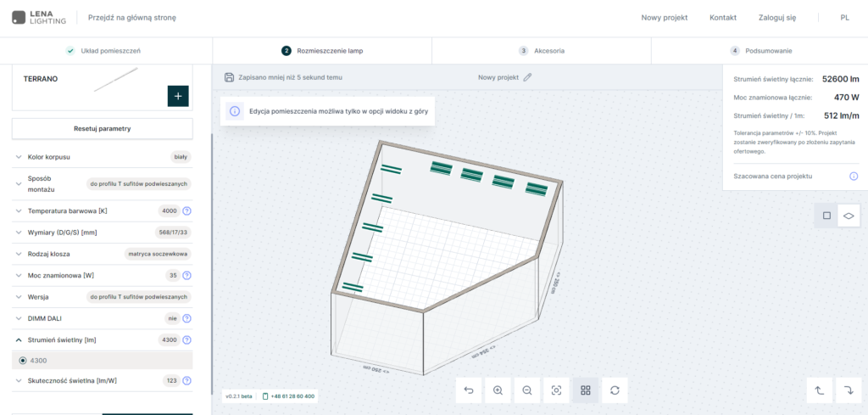Click help icon for Temperatura barwowa

tap(186, 210)
